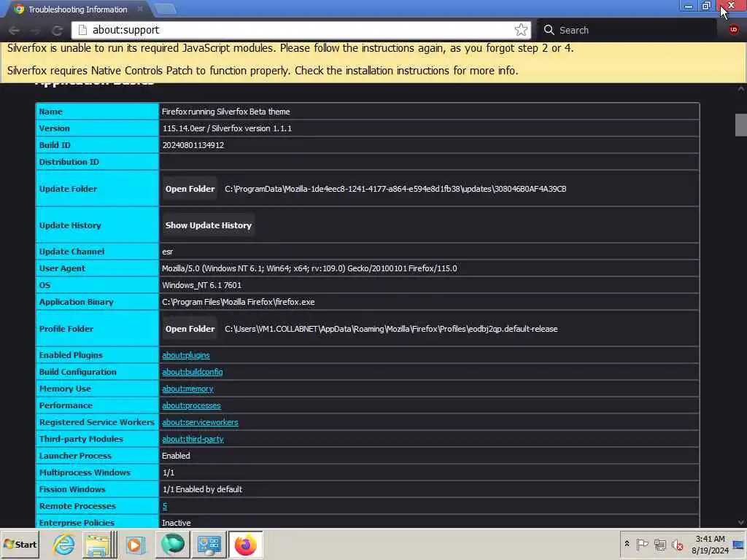
Task: Open a new tab button
Action: 165,9
